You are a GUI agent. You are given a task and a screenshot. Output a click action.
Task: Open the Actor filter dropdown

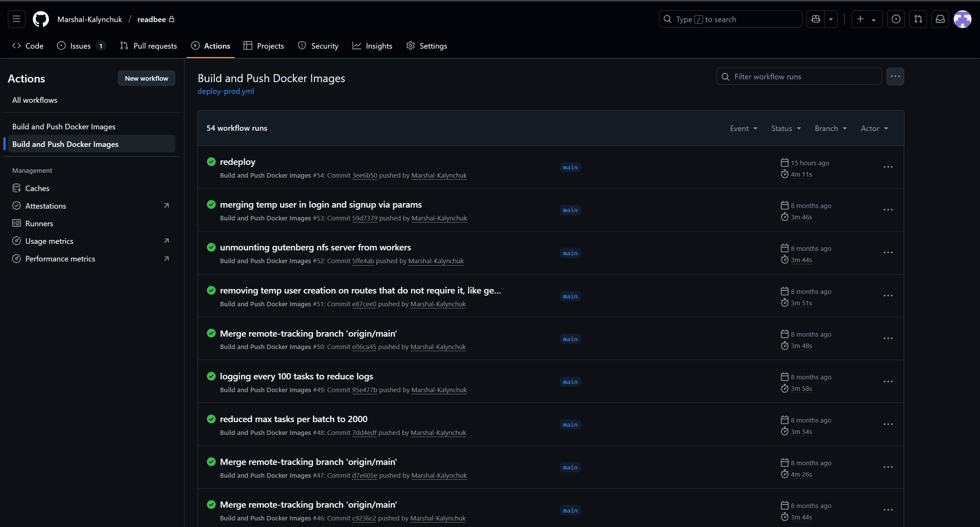pyautogui.click(x=874, y=128)
